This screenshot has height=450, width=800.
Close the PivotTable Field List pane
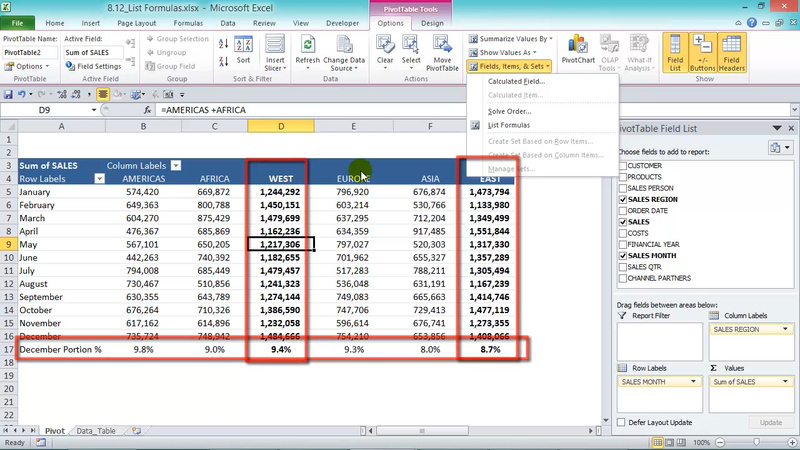791,129
